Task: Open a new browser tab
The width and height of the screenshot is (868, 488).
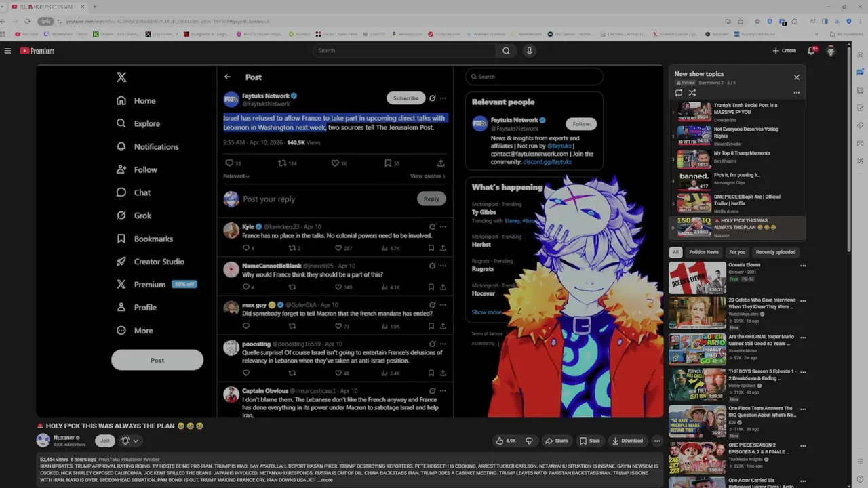Action: 94,7
